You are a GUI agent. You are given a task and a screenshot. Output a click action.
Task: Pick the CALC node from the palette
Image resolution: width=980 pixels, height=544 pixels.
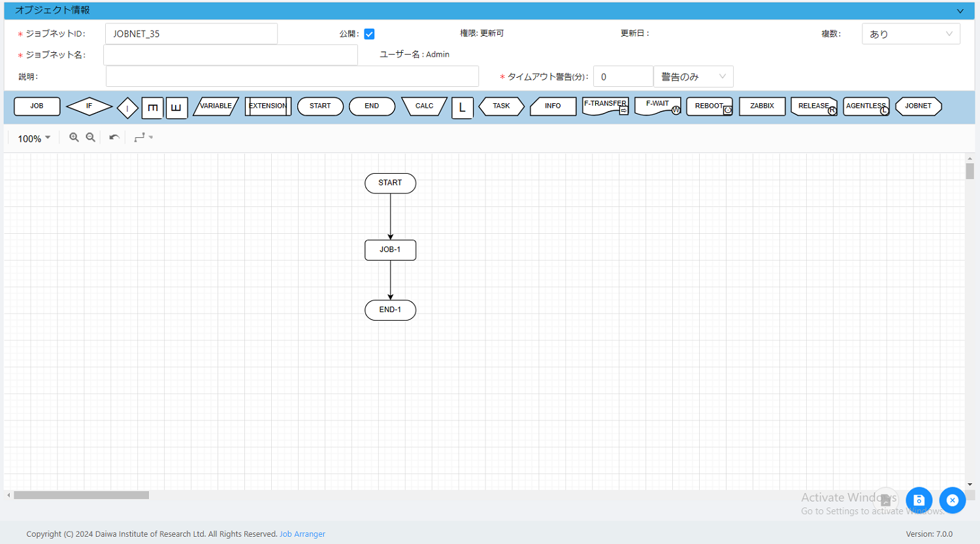pos(424,106)
